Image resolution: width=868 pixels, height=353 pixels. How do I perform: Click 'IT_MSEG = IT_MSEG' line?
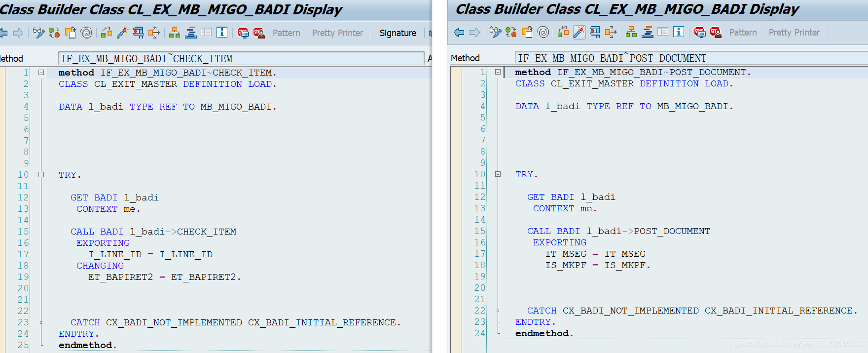(595, 254)
